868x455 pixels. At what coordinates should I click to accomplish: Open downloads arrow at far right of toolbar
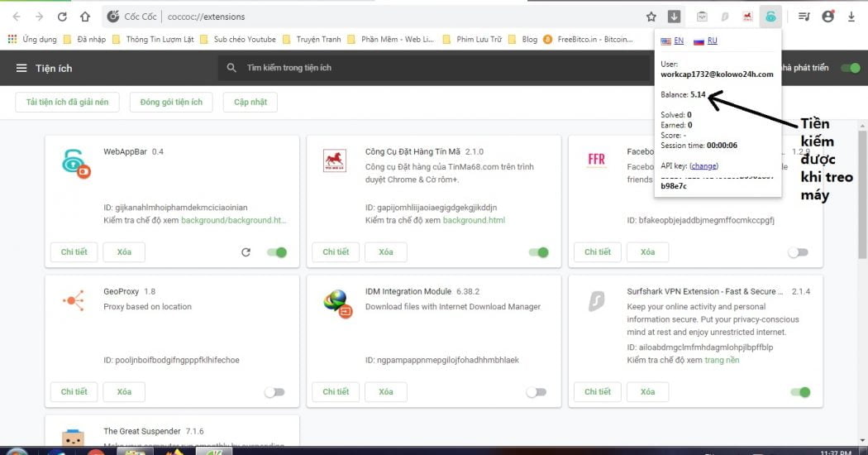[851, 17]
